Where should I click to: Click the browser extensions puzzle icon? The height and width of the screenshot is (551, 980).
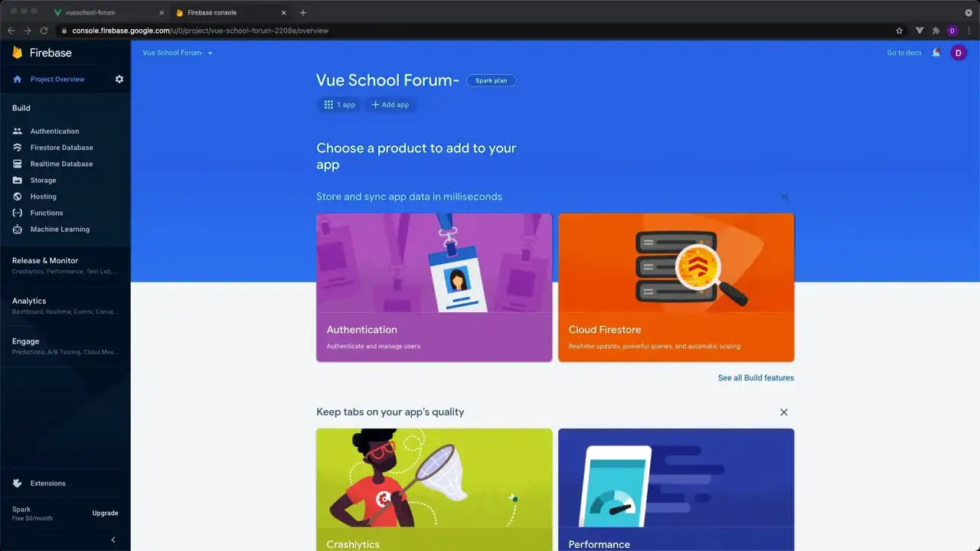point(936,31)
